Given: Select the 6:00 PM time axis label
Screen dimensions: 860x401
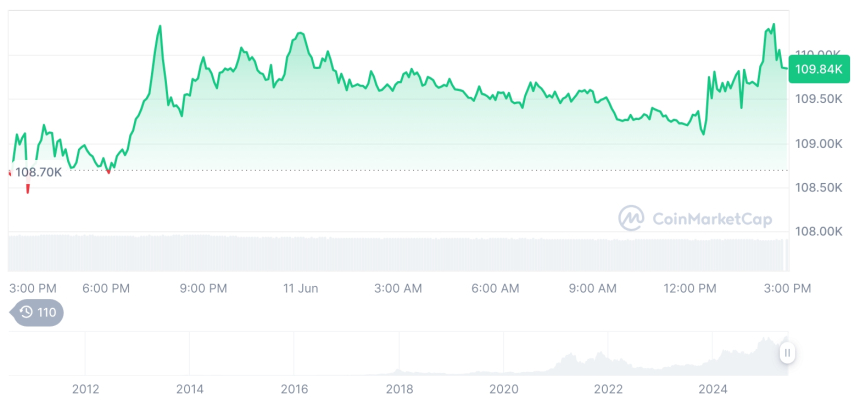Looking at the screenshot, I should tap(106, 288).
